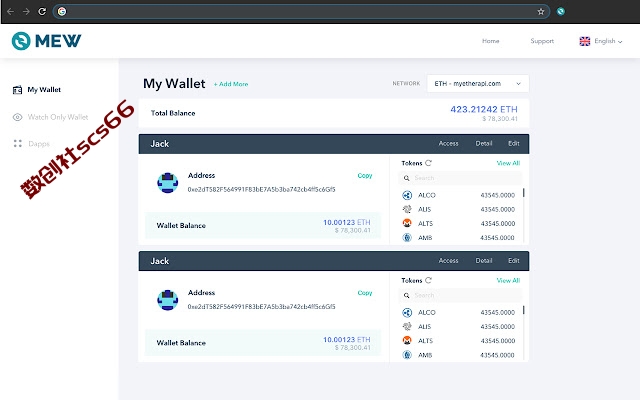Go to the Home page link
The image size is (640, 400).
tap(491, 41)
